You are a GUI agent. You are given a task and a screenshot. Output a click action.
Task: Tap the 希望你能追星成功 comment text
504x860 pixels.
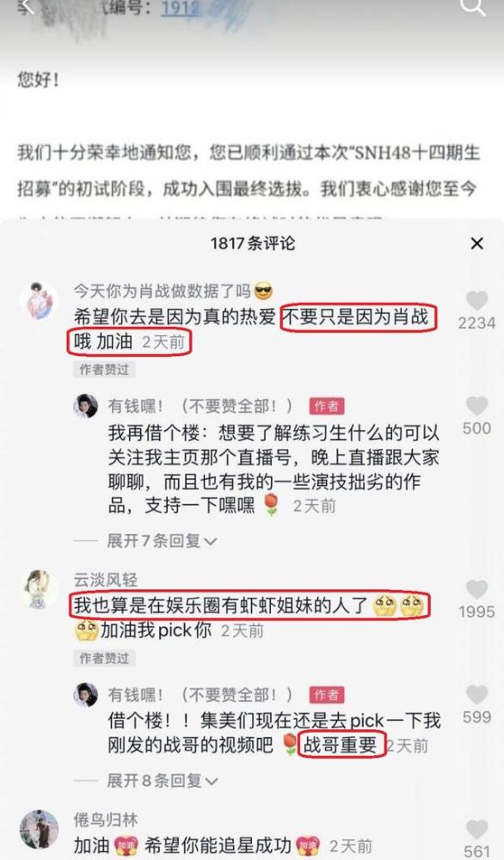(218, 845)
